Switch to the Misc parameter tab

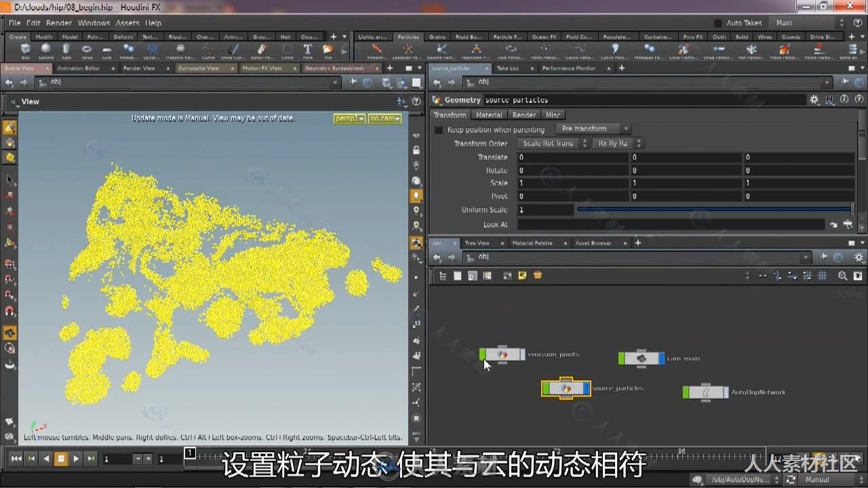coord(553,115)
